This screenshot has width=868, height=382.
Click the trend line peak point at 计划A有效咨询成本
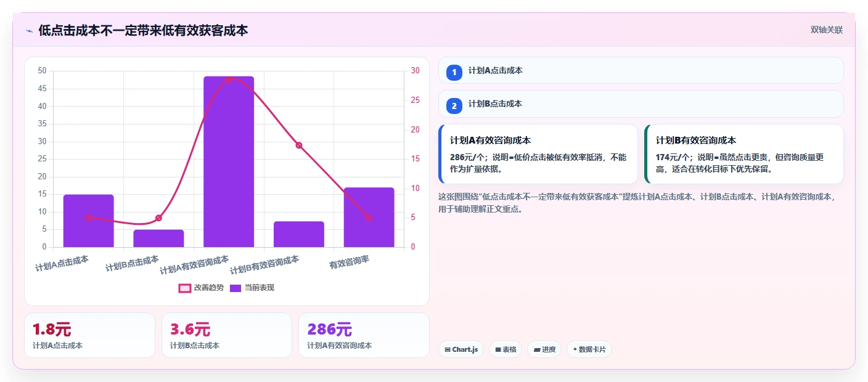pyautogui.click(x=229, y=79)
